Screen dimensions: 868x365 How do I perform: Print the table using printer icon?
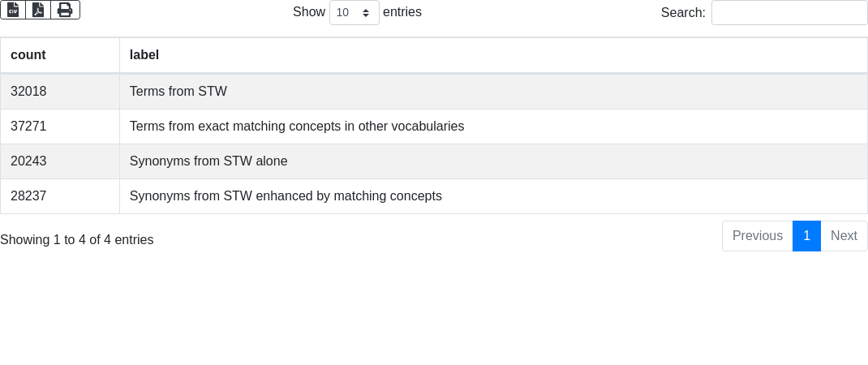(65, 10)
